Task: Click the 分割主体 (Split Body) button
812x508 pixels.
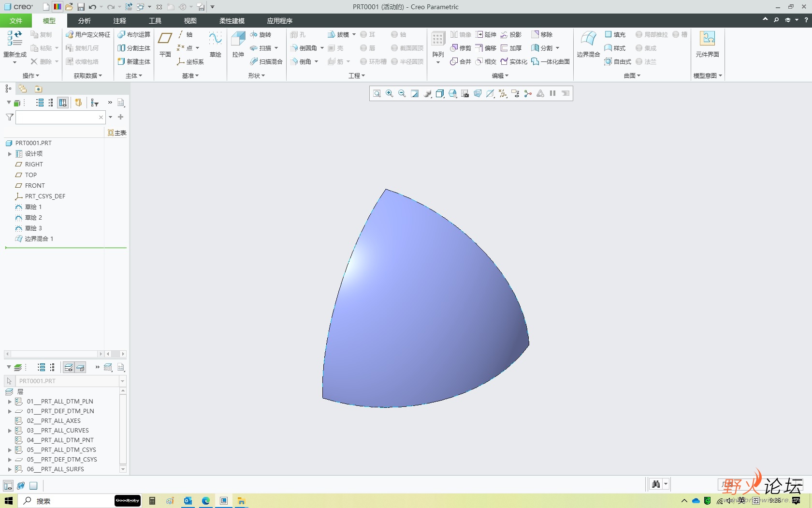Action: (x=134, y=48)
